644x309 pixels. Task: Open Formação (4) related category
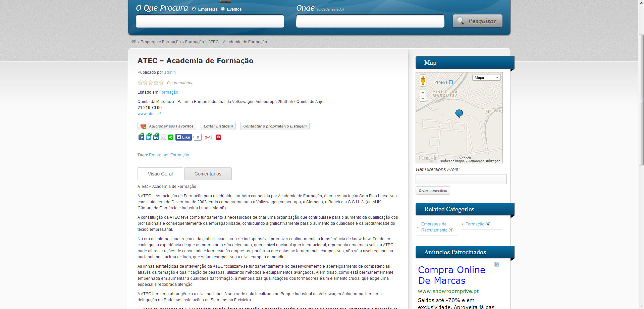[x=478, y=224]
